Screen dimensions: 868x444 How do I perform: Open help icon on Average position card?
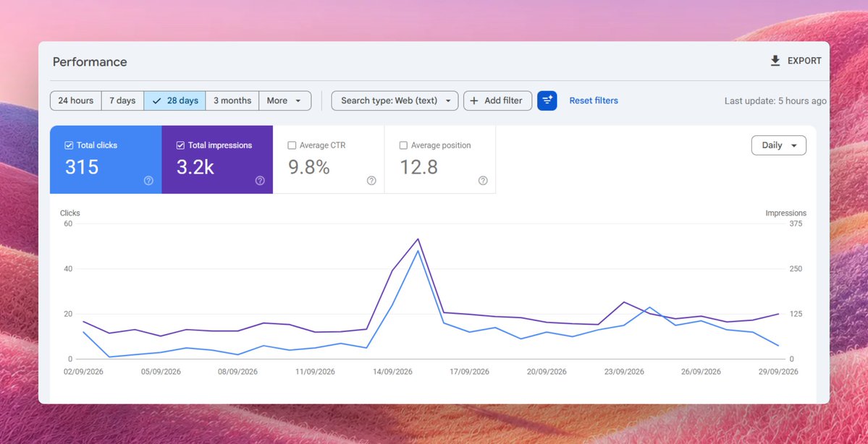click(483, 180)
